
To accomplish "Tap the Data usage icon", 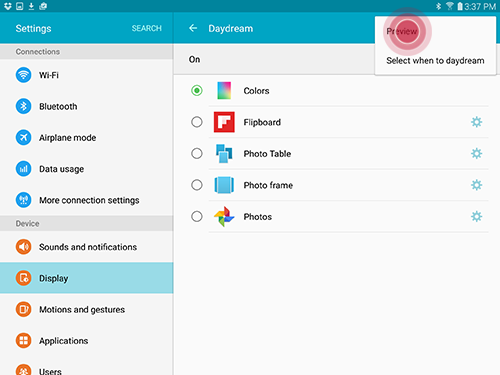I will coord(23,169).
